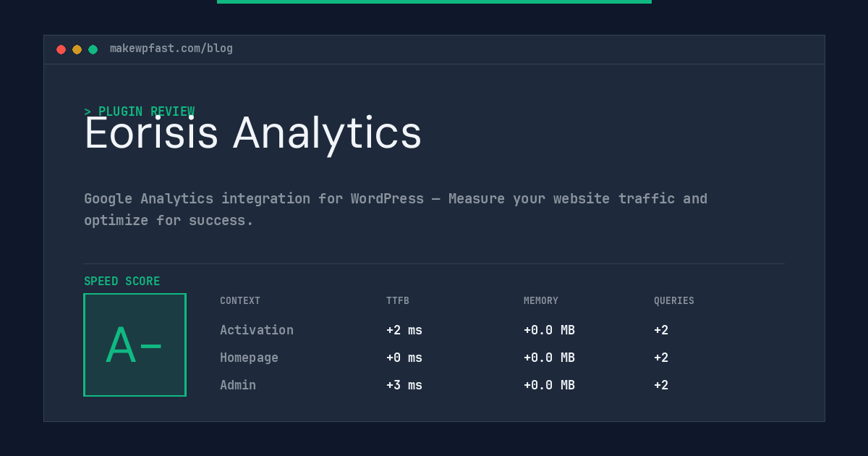
Task: Click the Homepage TTFB value +0 ms
Action: 404,358
